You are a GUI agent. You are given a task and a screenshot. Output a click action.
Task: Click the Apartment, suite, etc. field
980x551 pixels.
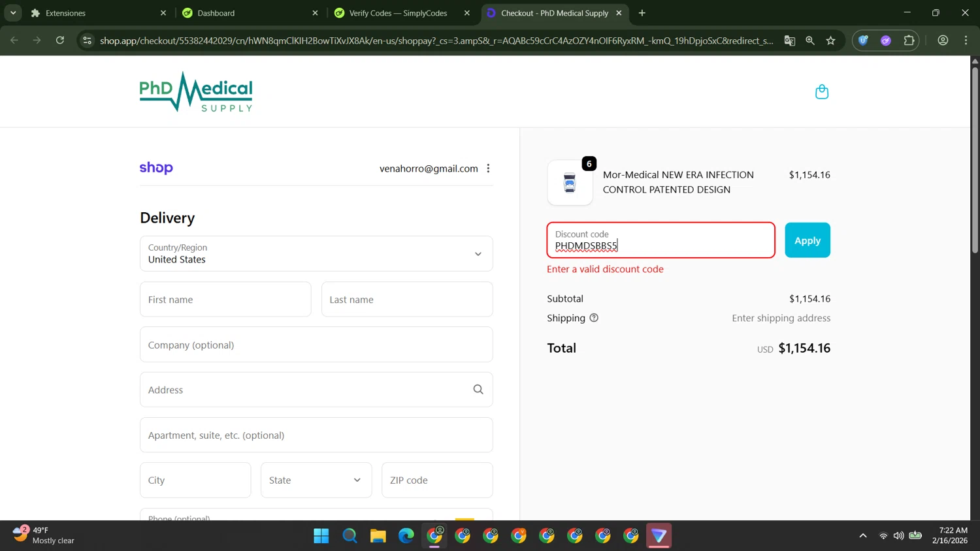pos(316,435)
